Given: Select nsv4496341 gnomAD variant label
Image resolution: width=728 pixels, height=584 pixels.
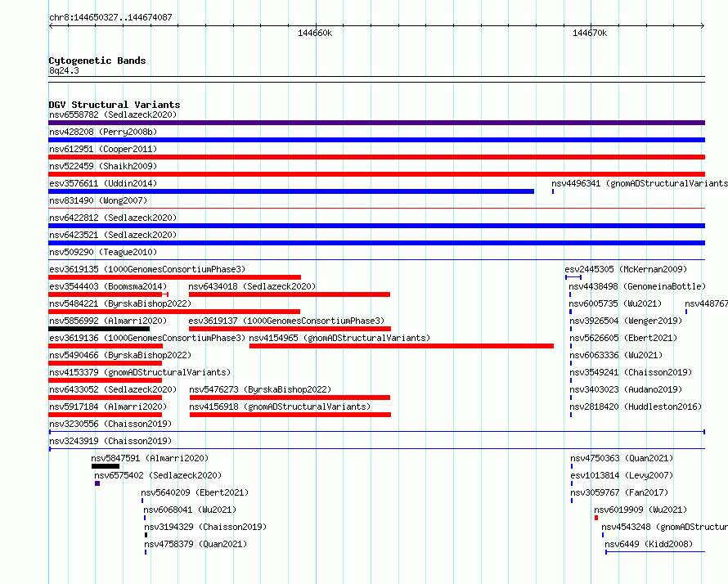Looking at the screenshot, I should coord(640,183).
